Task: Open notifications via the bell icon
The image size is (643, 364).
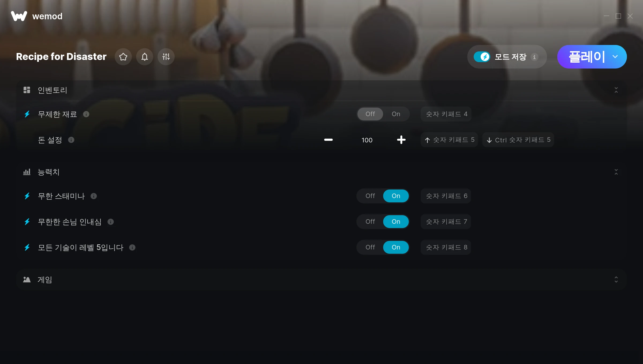Action: click(x=145, y=57)
